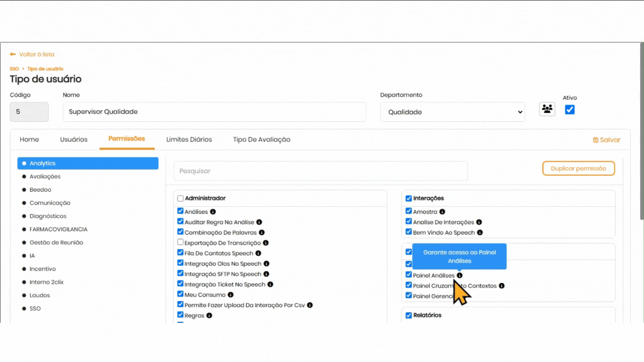This screenshot has width=644, height=362.
Task: Click info icon beside Bem Vindo Ao Speech
Action: (480, 232)
